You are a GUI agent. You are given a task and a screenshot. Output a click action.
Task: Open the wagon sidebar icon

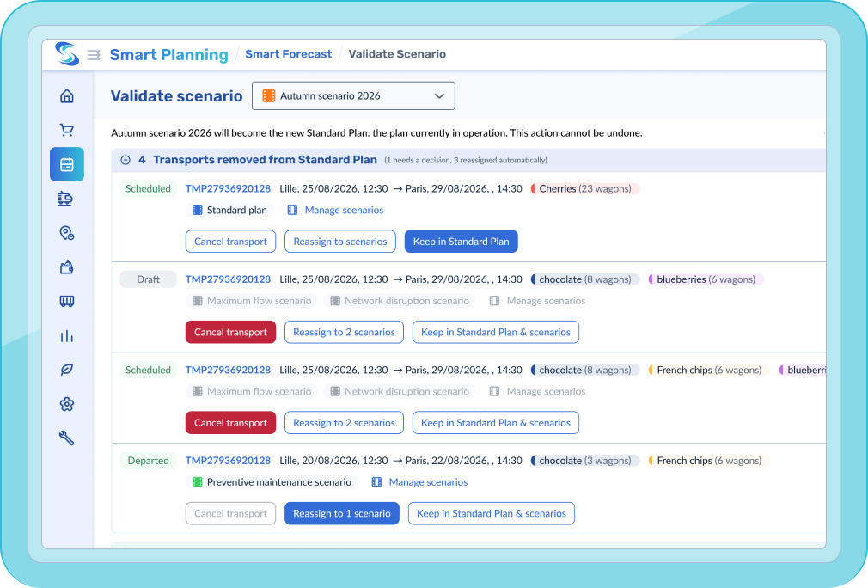(67, 301)
